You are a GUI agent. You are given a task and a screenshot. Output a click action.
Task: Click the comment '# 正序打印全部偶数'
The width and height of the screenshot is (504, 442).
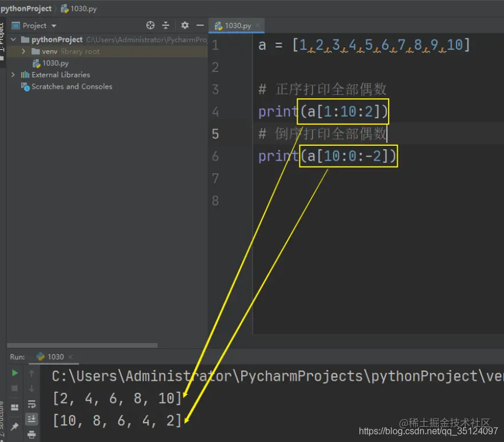pos(322,89)
